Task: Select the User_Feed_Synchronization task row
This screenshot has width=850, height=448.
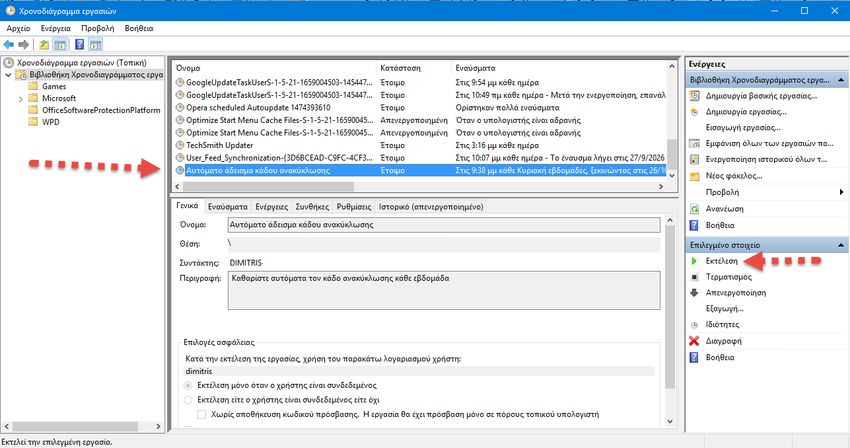Action: tap(420, 158)
